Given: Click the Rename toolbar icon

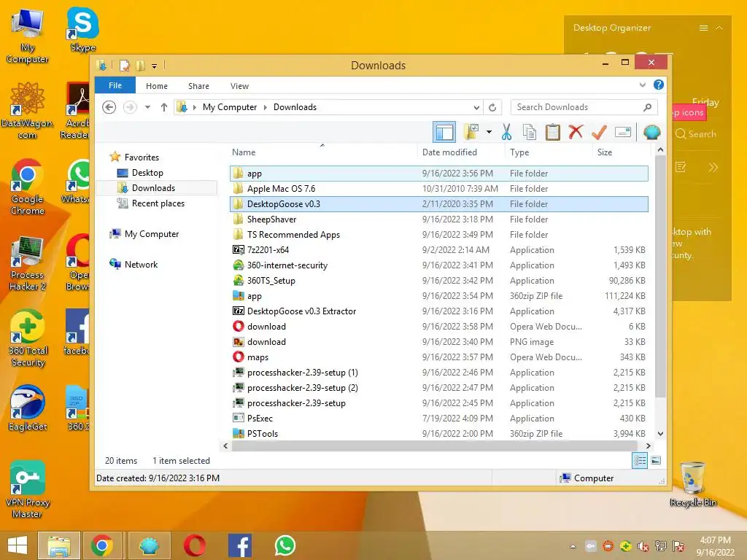Looking at the screenshot, I should (x=623, y=132).
